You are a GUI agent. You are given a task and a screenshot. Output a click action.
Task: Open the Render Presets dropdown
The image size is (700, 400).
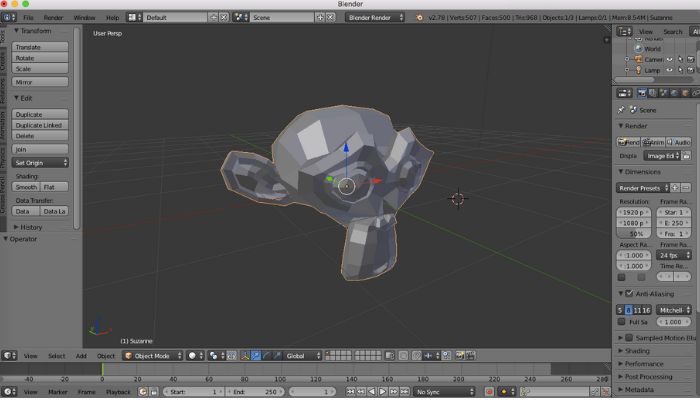click(x=643, y=188)
